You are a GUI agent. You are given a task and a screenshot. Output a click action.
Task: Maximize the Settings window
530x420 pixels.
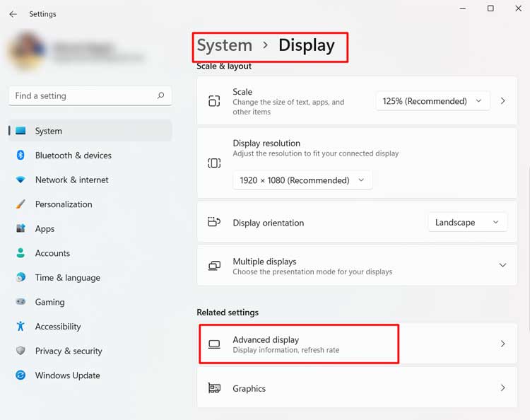(490, 8)
